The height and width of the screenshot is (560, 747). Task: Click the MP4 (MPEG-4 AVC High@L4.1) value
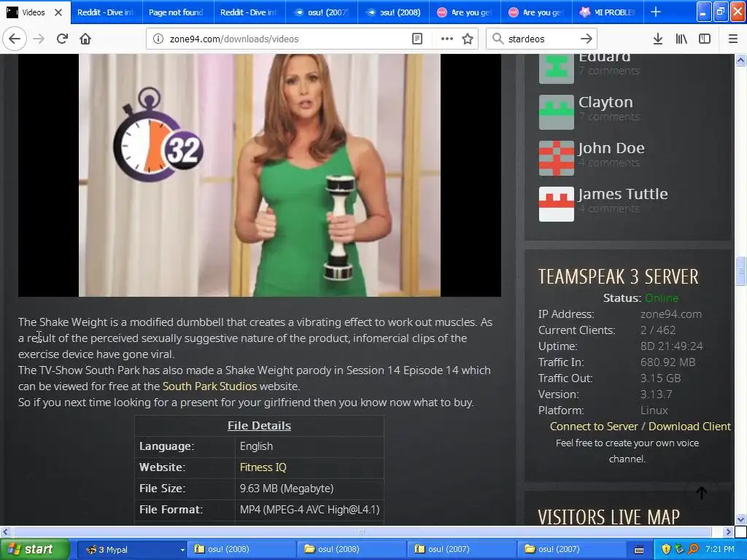click(309, 510)
